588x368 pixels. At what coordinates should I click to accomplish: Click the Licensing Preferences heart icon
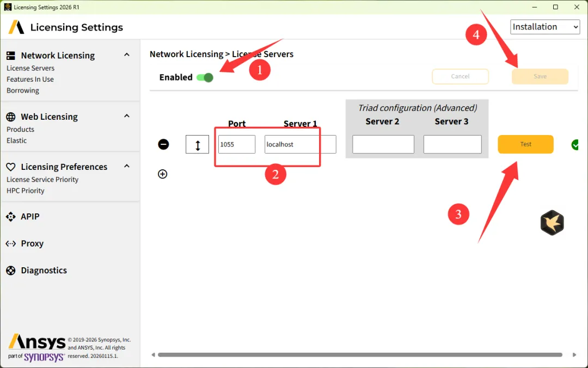pos(11,167)
